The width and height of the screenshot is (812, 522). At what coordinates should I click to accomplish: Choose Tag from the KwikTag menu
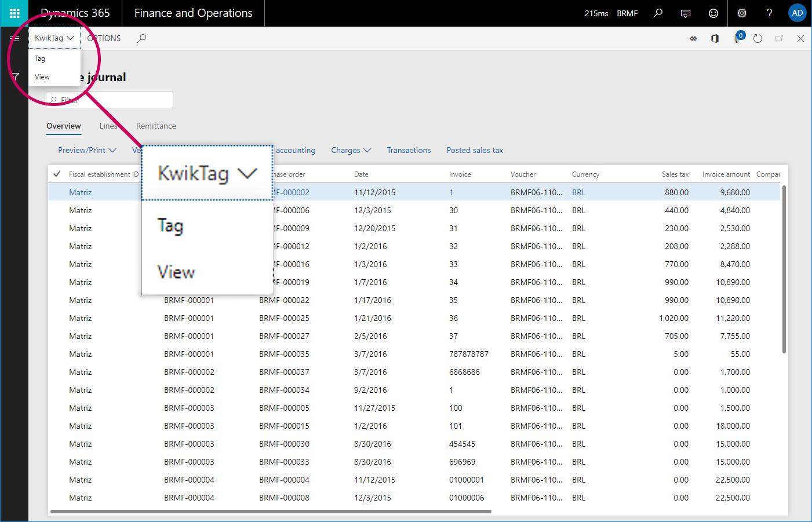40,59
